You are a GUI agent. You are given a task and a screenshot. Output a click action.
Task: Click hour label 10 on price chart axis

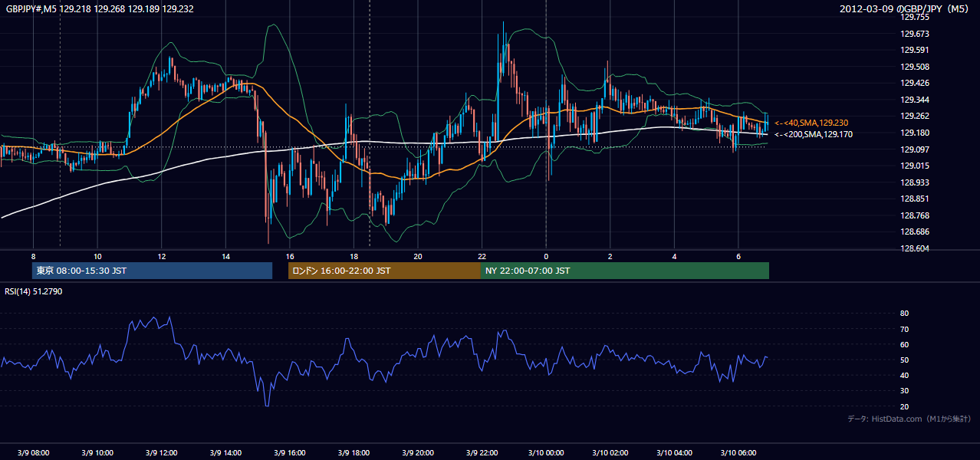tap(97, 256)
